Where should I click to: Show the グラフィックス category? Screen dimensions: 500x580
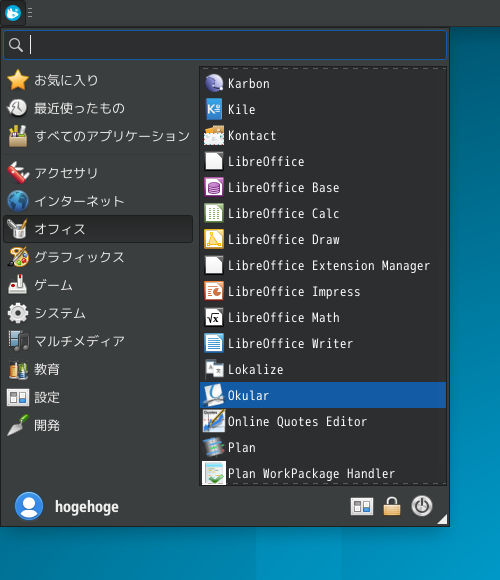tap(98, 257)
